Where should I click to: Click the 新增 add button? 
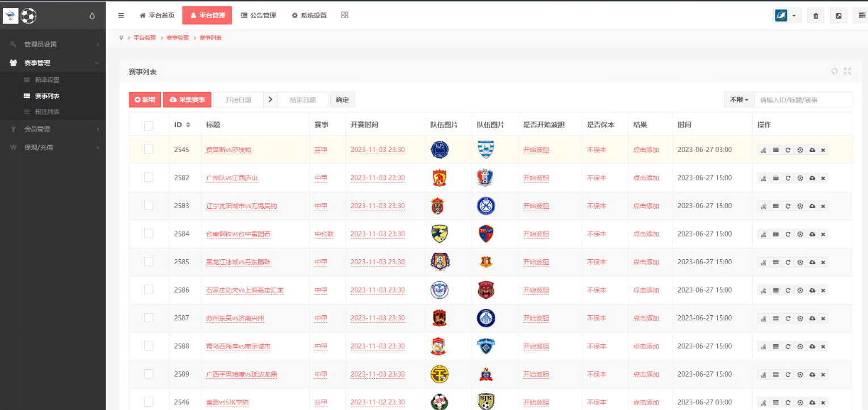pyautogui.click(x=145, y=100)
